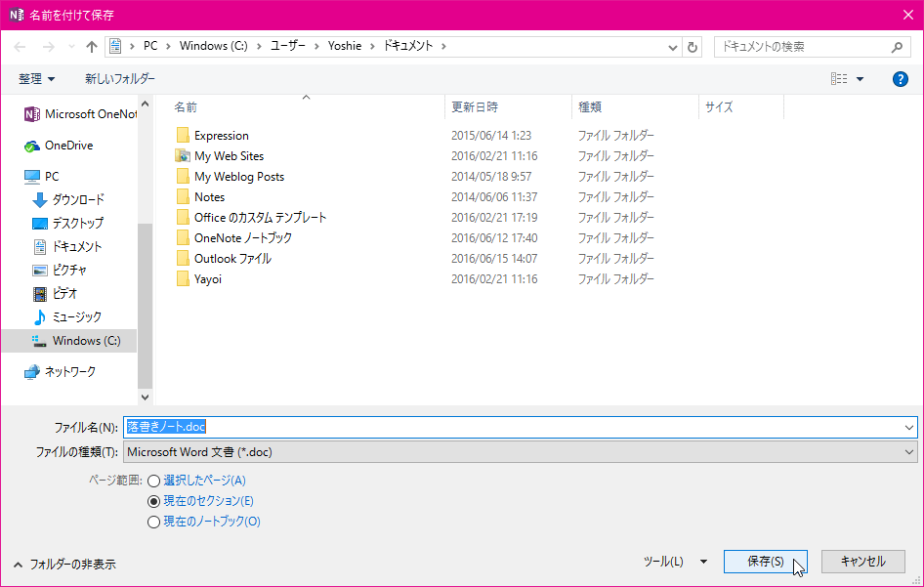This screenshot has width=924, height=587.
Task: Click the 保存(S) save button
Action: click(766, 562)
